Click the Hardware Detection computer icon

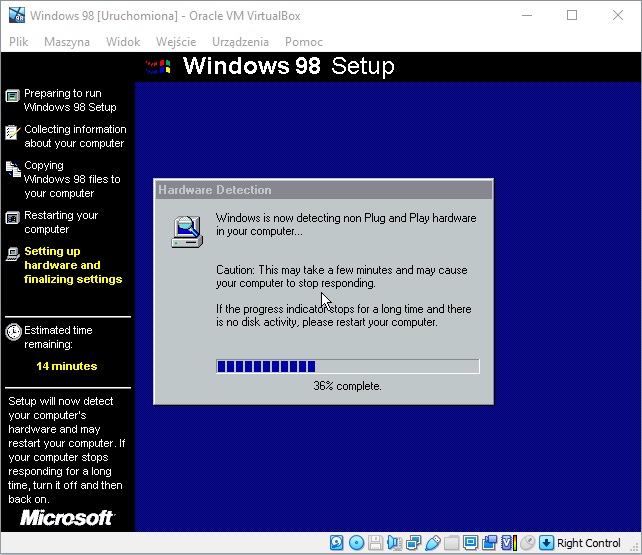click(x=186, y=231)
